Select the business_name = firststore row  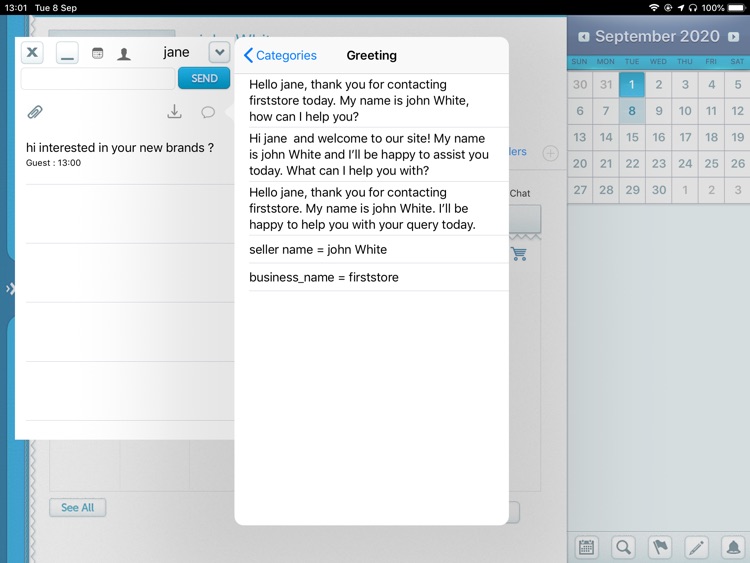coord(372,277)
